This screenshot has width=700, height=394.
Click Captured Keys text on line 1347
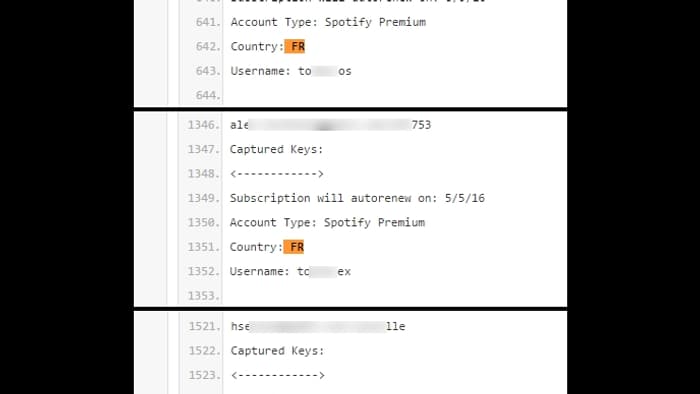coord(276,149)
